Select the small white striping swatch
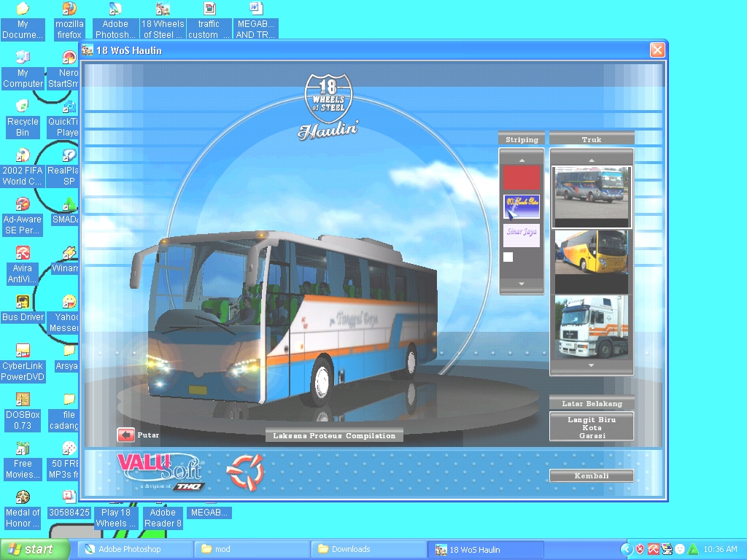This screenshot has height=560, width=747. click(508, 257)
